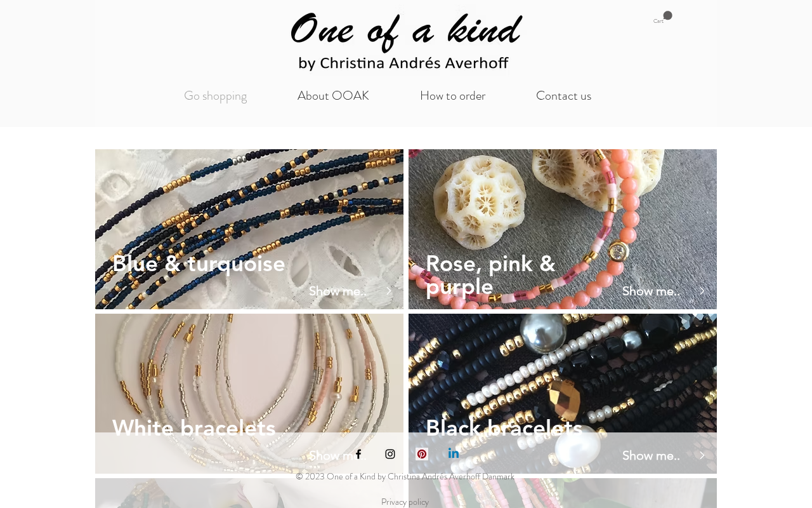The height and width of the screenshot is (508, 812).
Task: Open the About OOAK menu item
Action: pos(333,96)
